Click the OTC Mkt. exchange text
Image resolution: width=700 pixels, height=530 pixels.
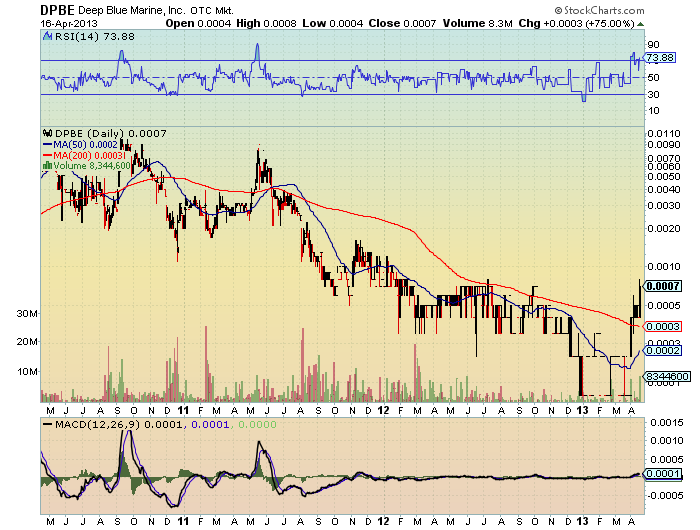pos(212,10)
